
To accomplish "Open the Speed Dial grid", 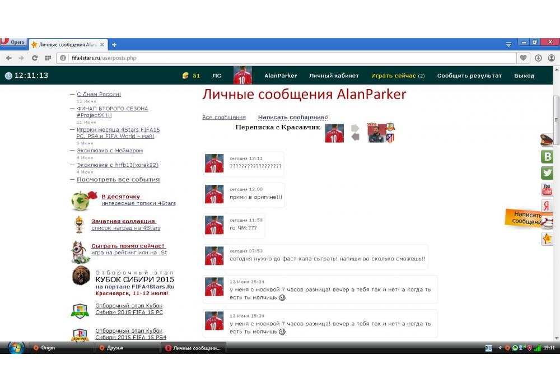I will (x=48, y=58).
